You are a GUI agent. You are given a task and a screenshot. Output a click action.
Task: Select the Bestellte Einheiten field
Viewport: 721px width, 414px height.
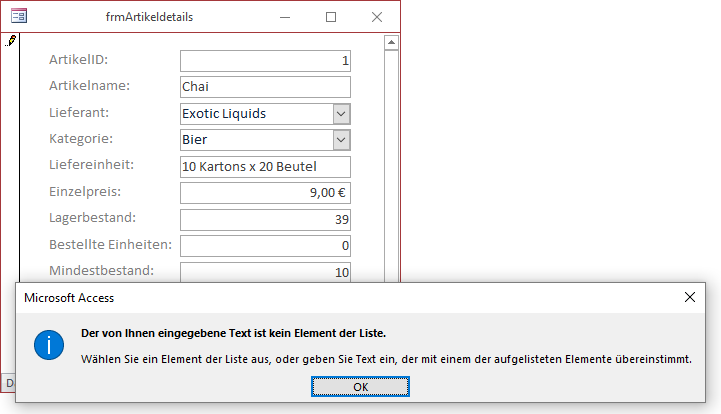(265, 245)
